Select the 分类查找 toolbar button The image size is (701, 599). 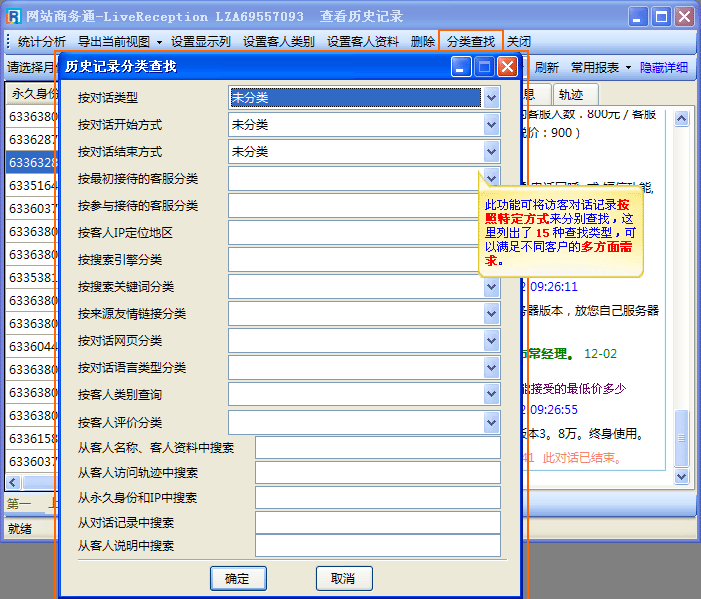point(470,42)
